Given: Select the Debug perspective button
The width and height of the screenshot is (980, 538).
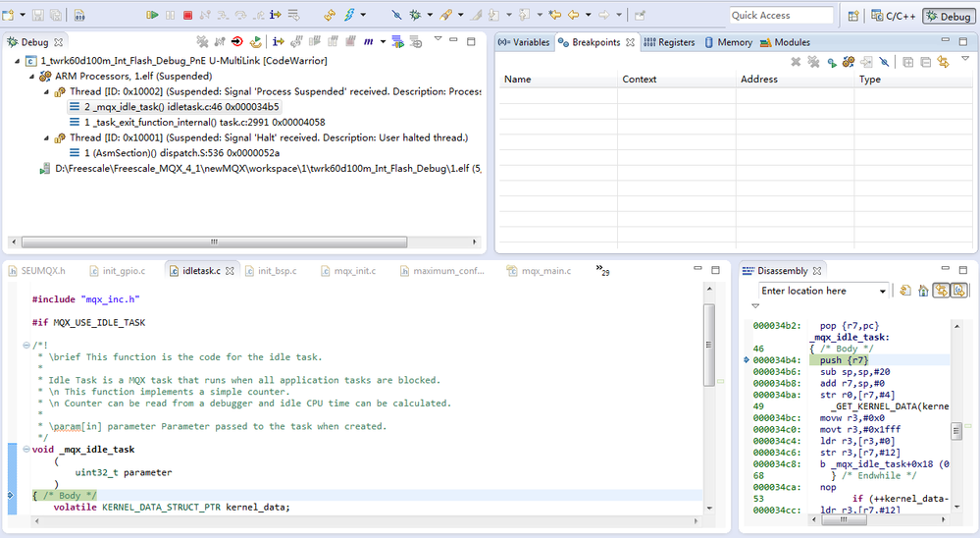Looking at the screenshot, I should [949, 17].
